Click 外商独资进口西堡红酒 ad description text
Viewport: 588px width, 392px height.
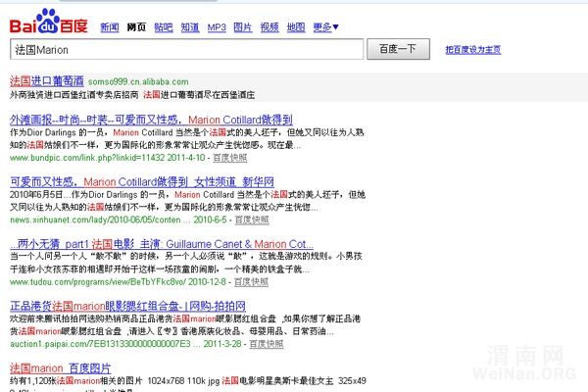coord(132,95)
